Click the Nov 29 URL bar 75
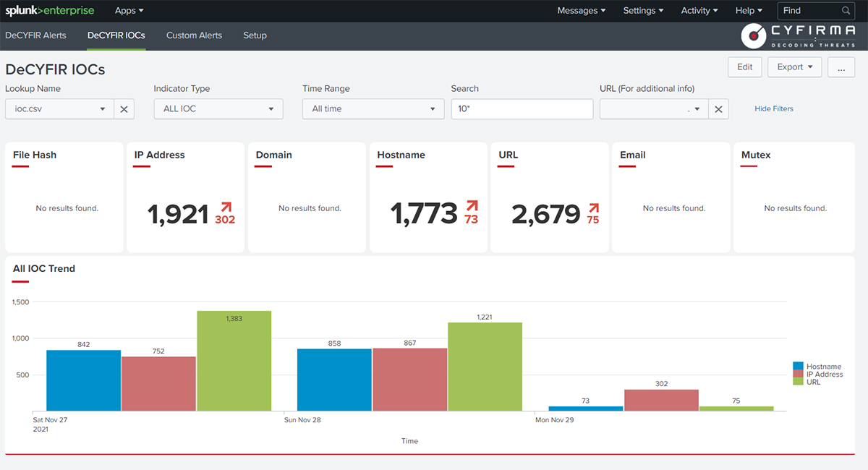The image size is (868, 470). click(x=736, y=409)
